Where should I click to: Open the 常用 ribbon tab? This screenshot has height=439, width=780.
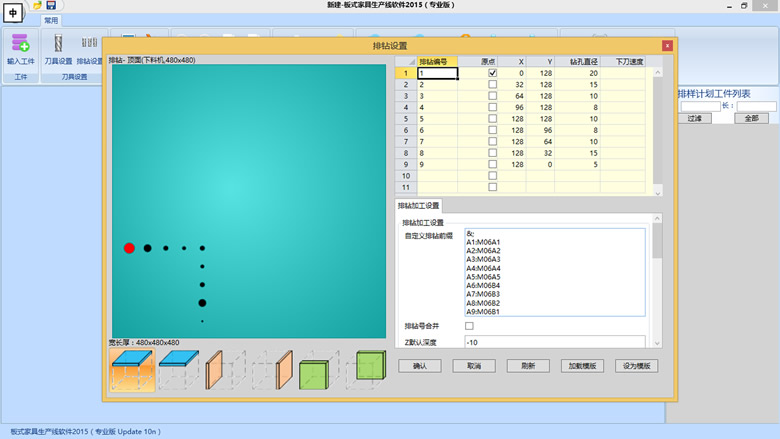pyautogui.click(x=51, y=20)
